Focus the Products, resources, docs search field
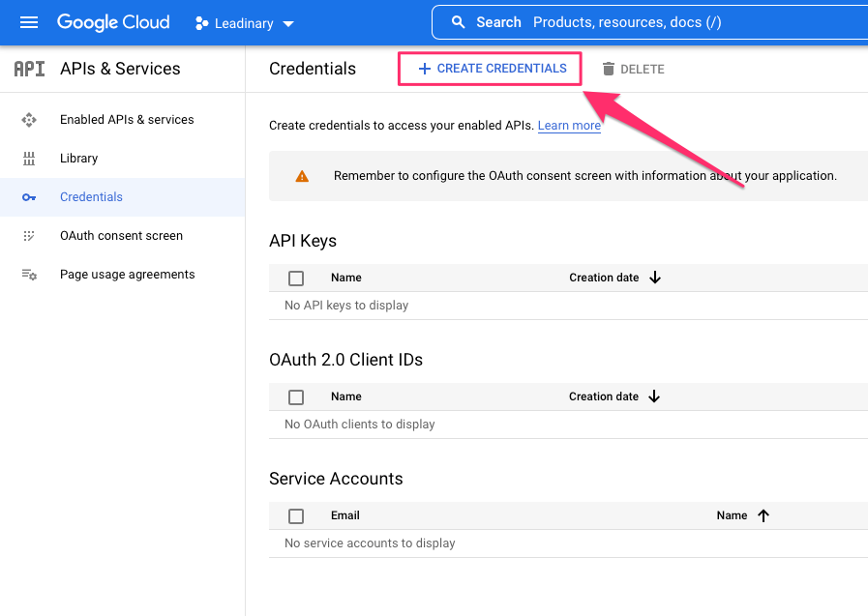Screen dimensions: 868x616 (650, 22)
